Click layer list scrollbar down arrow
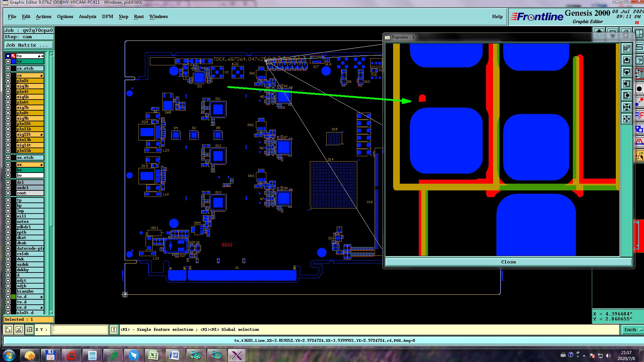 [51, 312]
